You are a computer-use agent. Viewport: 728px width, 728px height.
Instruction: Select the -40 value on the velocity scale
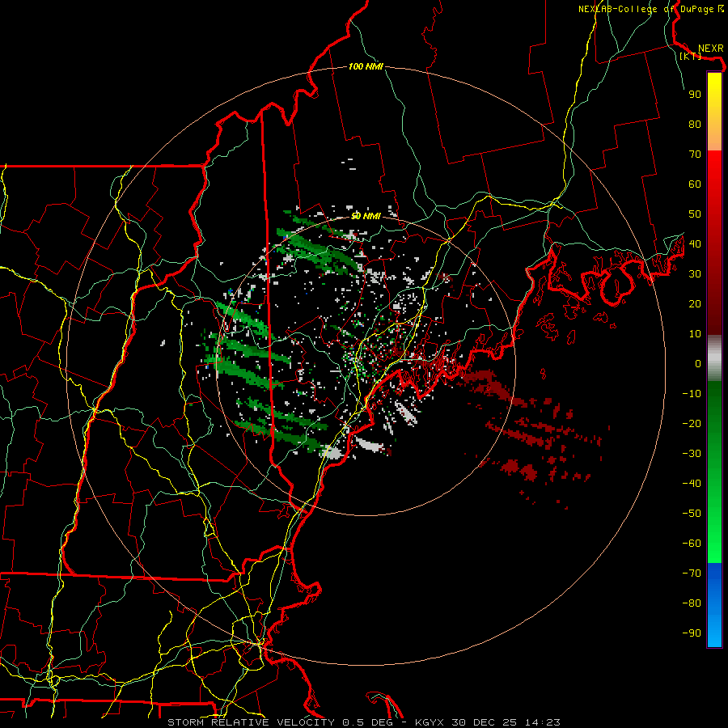tap(692, 484)
